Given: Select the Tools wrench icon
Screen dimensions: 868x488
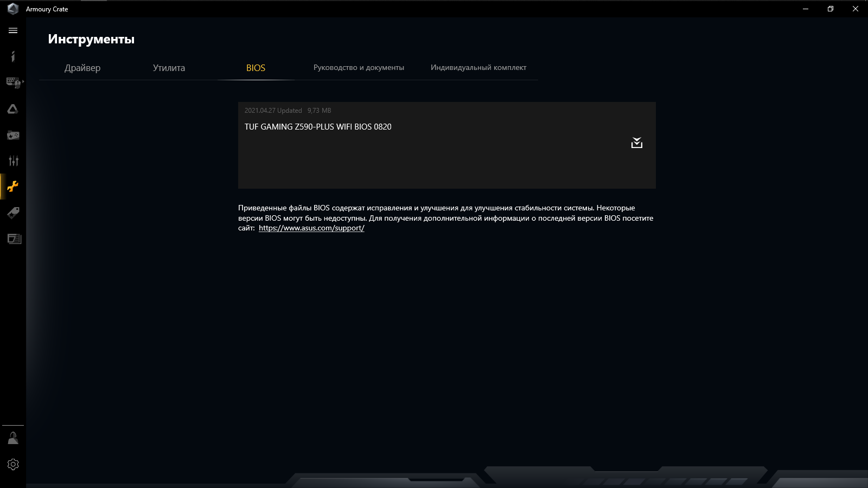Looking at the screenshot, I should 12,187.
